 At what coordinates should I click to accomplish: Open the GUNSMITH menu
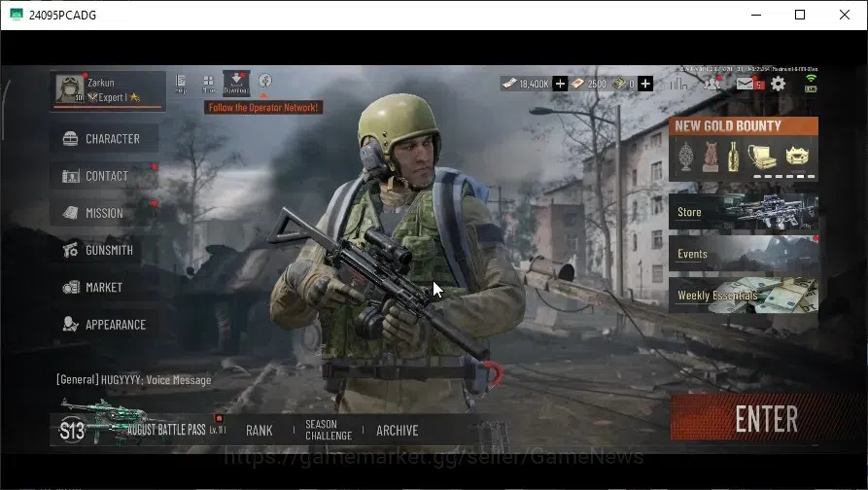tap(104, 250)
